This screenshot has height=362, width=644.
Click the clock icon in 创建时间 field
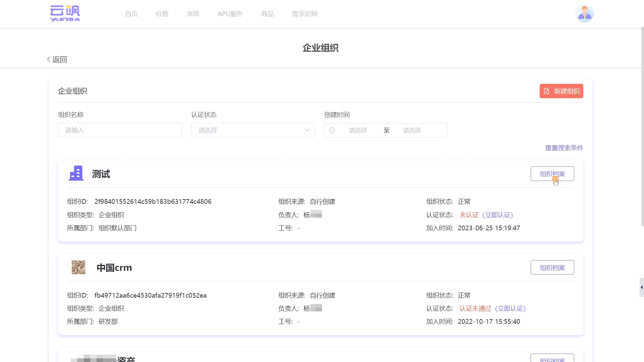(332, 130)
